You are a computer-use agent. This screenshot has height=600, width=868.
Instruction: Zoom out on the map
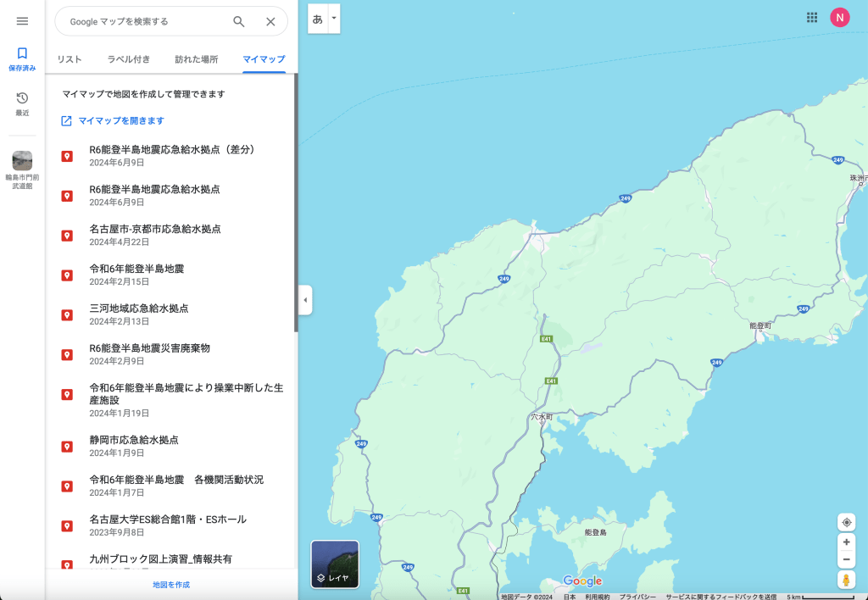tap(846, 559)
